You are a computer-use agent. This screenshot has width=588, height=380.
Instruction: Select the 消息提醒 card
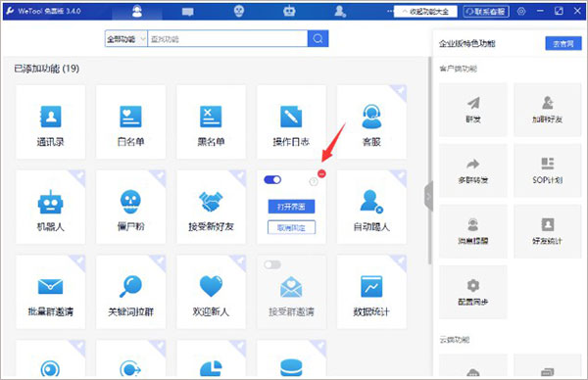pos(473,231)
